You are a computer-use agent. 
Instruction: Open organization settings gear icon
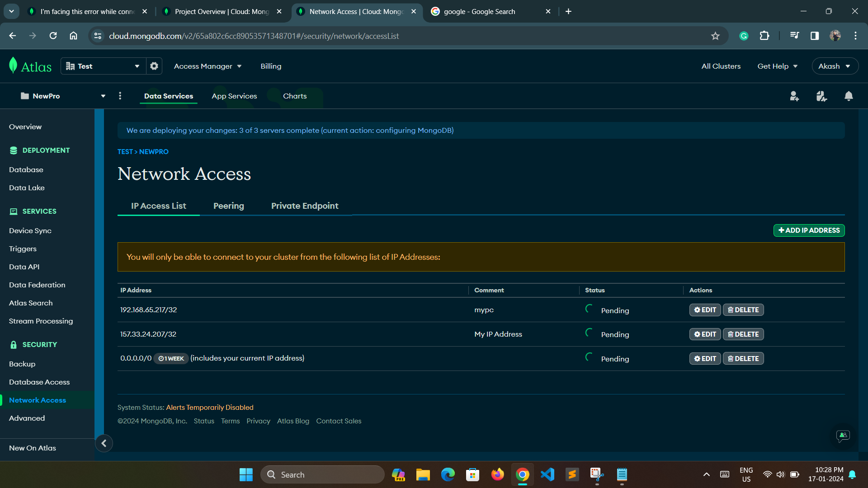154,66
